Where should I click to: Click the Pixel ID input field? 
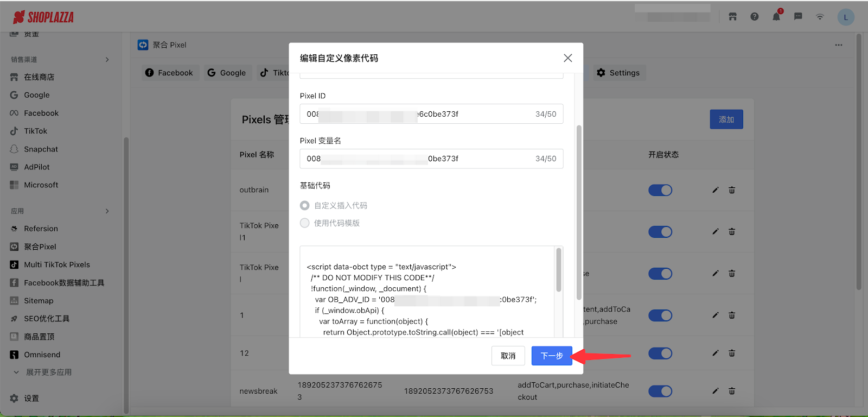click(x=418, y=114)
